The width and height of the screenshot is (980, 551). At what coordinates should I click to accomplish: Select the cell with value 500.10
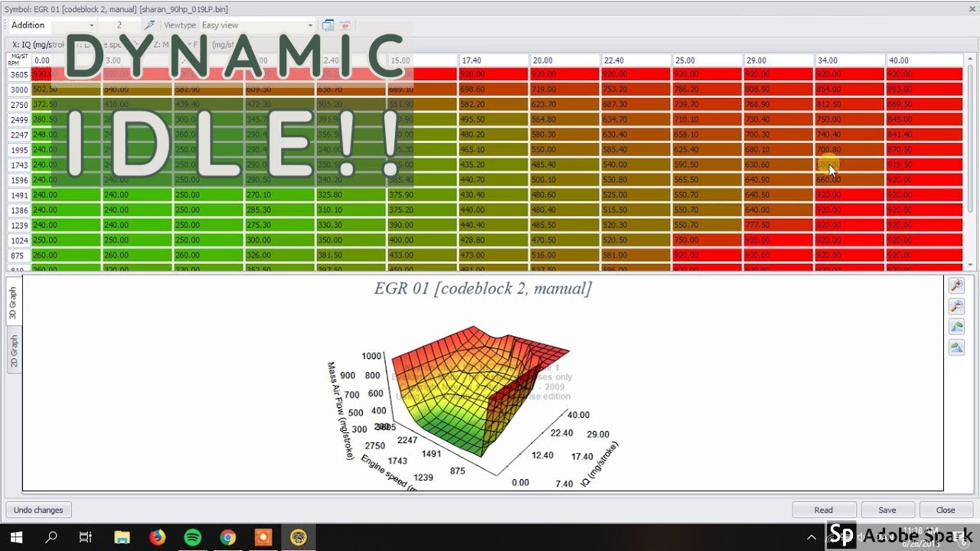(x=565, y=180)
